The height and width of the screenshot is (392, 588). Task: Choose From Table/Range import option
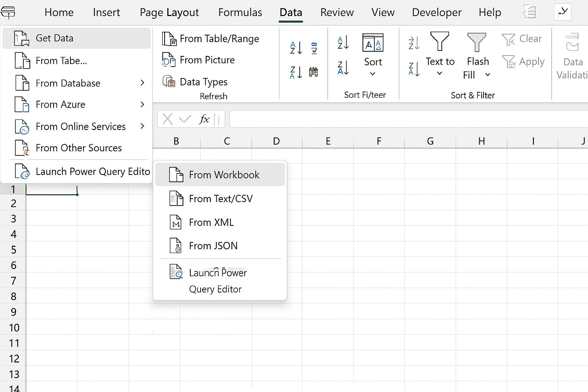click(x=211, y=39)
